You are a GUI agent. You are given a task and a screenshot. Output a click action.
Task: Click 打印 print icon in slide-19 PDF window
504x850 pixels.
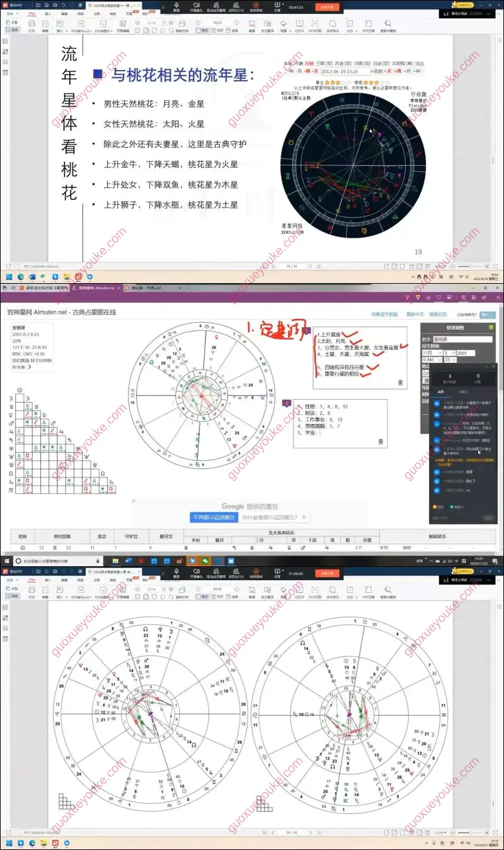[31, 26]
